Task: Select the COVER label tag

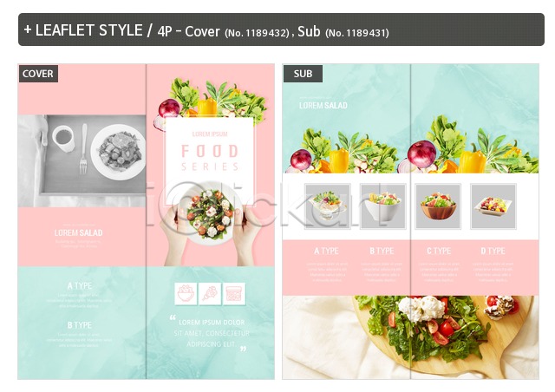Action: point(38,74)
